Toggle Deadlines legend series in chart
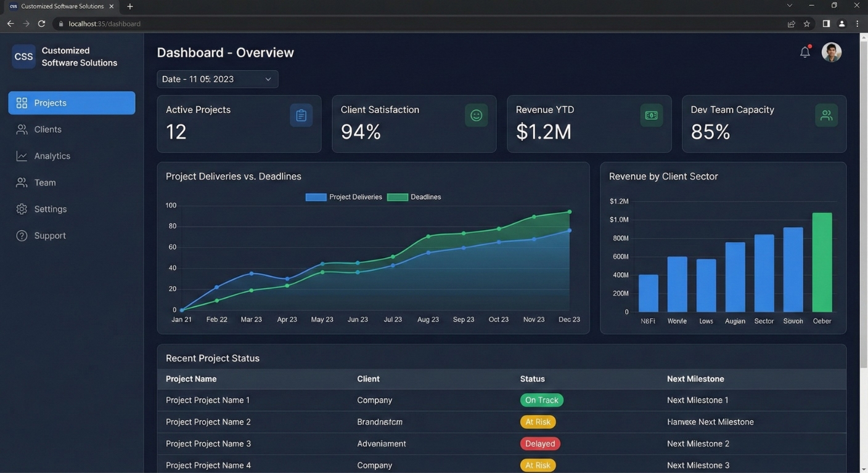 [414, 197]
